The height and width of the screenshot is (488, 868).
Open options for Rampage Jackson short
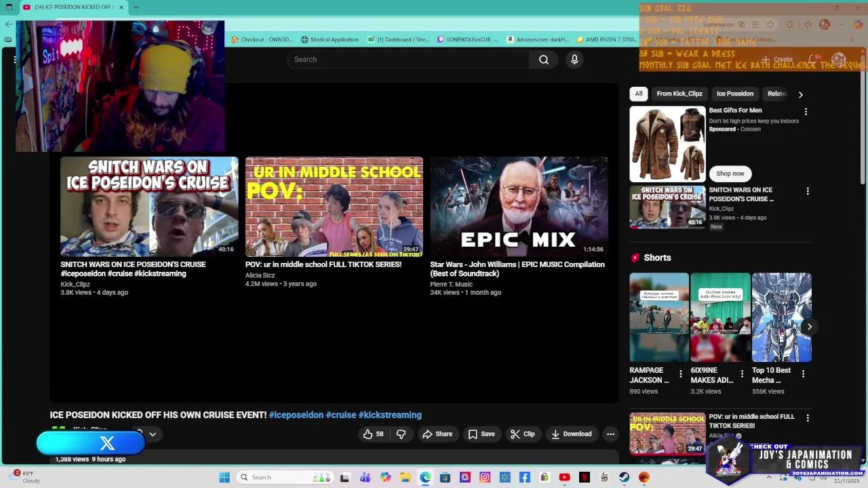[681, 373]
